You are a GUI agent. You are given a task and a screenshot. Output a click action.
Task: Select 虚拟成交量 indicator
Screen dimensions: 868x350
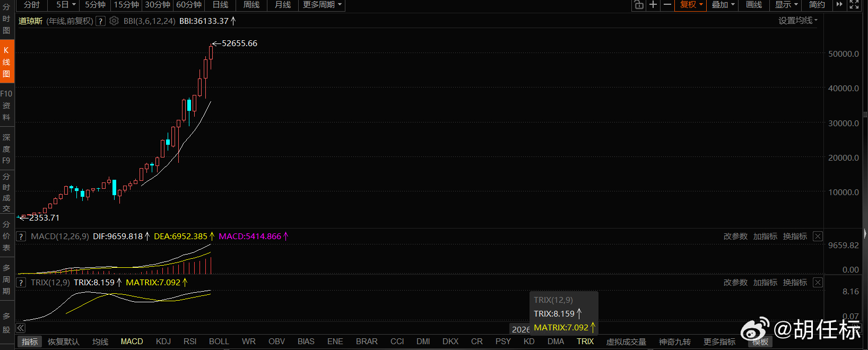click(627, 342)
